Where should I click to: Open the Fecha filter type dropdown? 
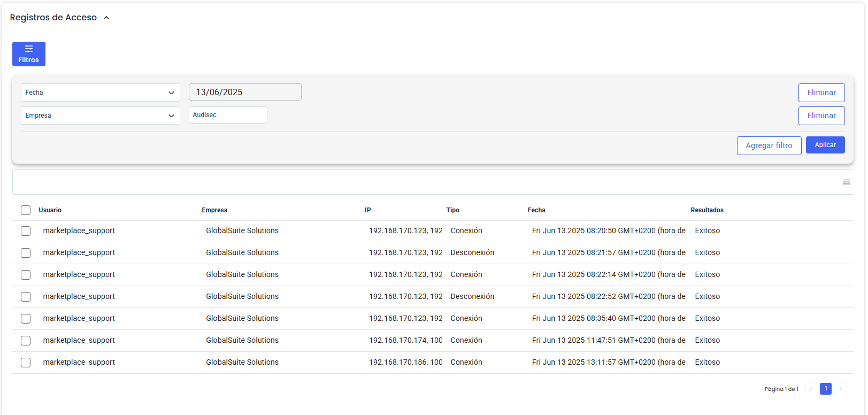[x=100, y=93]
